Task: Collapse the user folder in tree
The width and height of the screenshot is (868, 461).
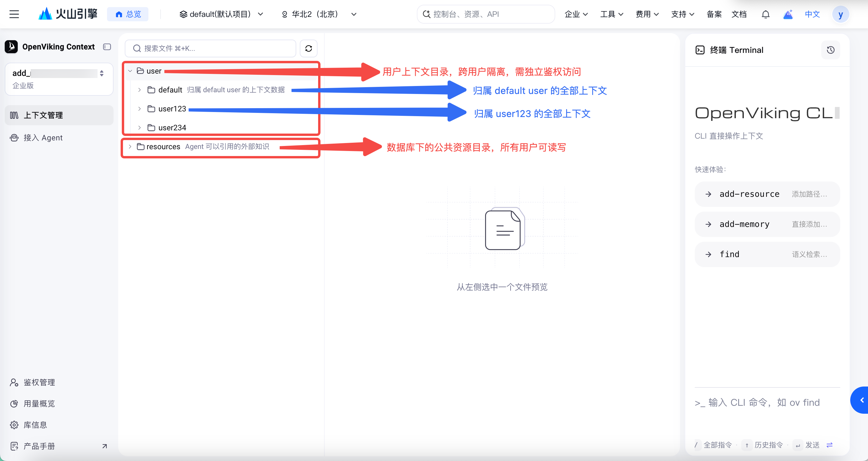Action: (x=130, y=71)
